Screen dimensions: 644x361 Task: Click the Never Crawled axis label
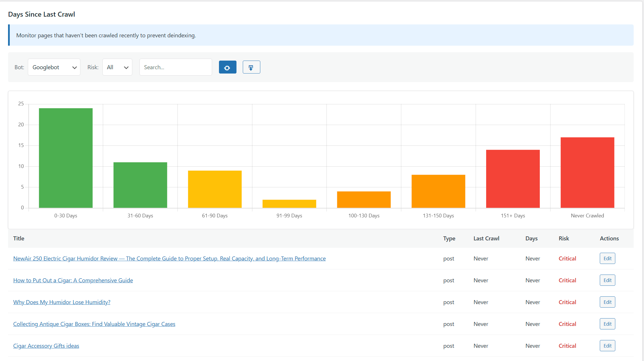pyautogui.click(x=587, y=216)
